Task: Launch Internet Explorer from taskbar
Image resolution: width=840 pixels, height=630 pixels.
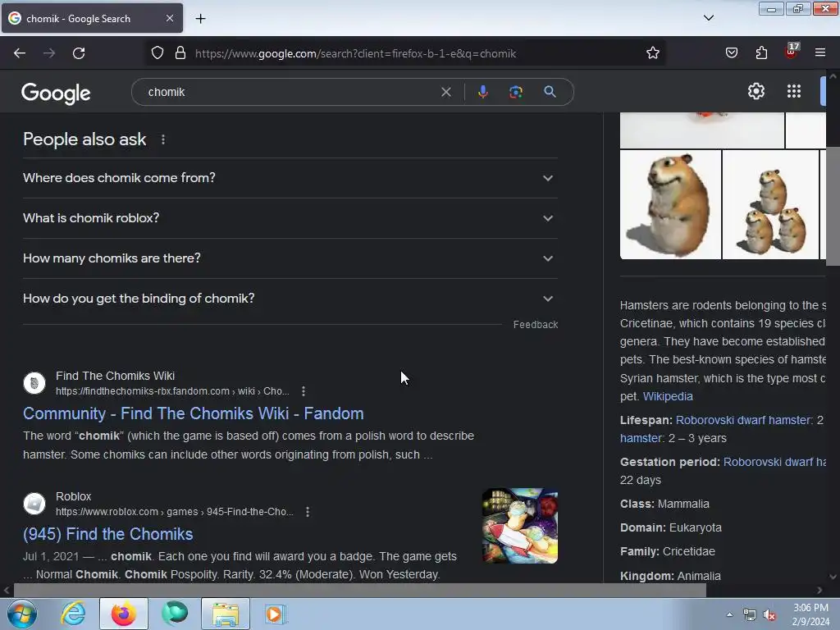Action: click(x=73, y=614)
